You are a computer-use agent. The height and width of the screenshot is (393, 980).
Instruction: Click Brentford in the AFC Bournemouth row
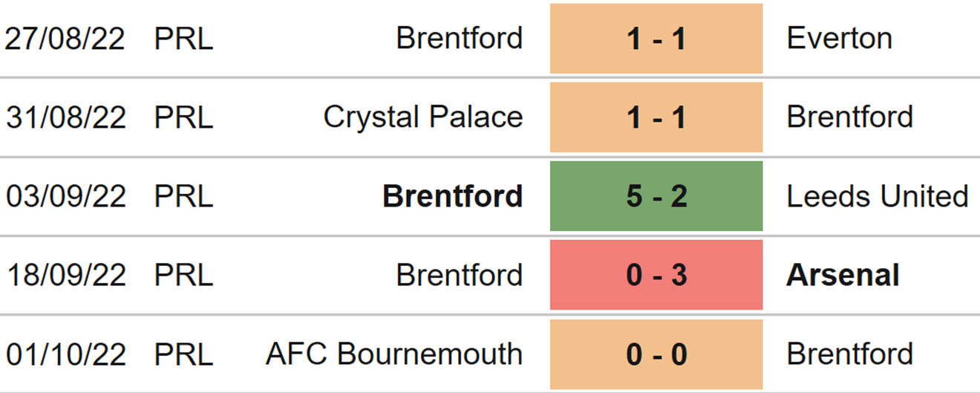[x=850, y=354]
